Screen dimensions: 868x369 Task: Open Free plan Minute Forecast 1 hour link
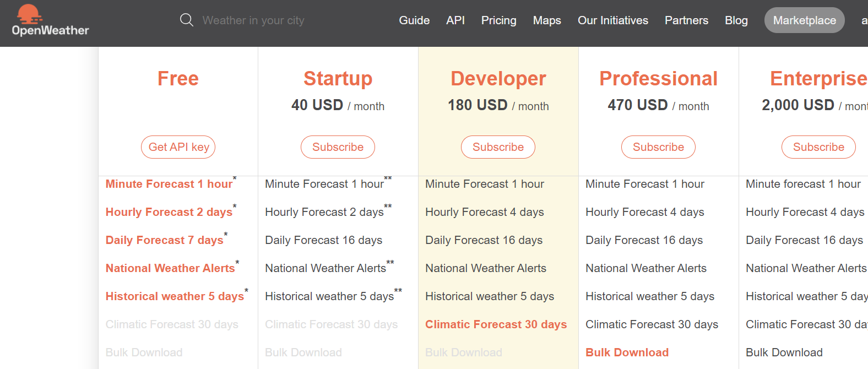[x=169, y=184]
